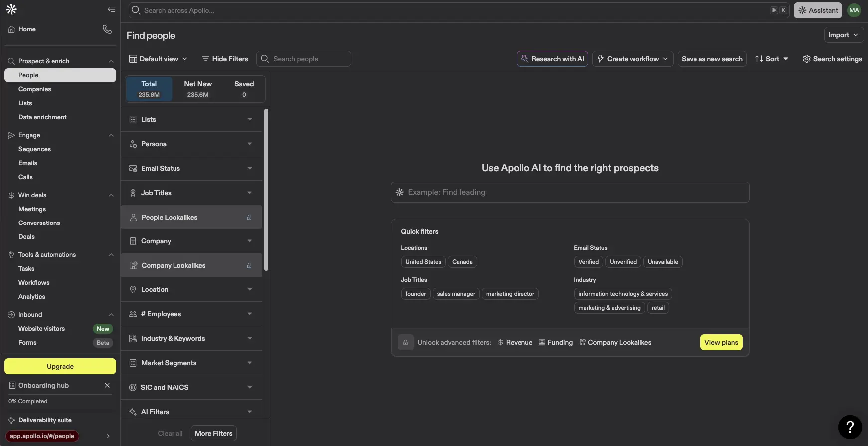Viewport: 868px width, 446px height.
Task: Click the Search settings gear icon
Action: coord(806,59)
